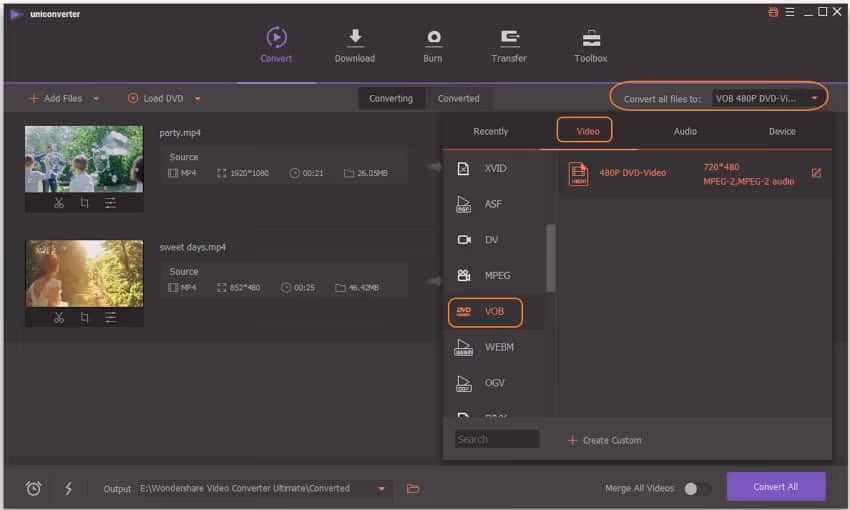
Task: Click the red gift icon in title bar
Action: coord(774,12)
